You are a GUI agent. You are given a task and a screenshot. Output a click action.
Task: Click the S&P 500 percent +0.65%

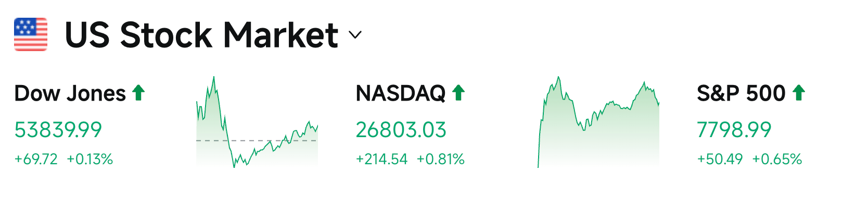click(x=777, y=159)
